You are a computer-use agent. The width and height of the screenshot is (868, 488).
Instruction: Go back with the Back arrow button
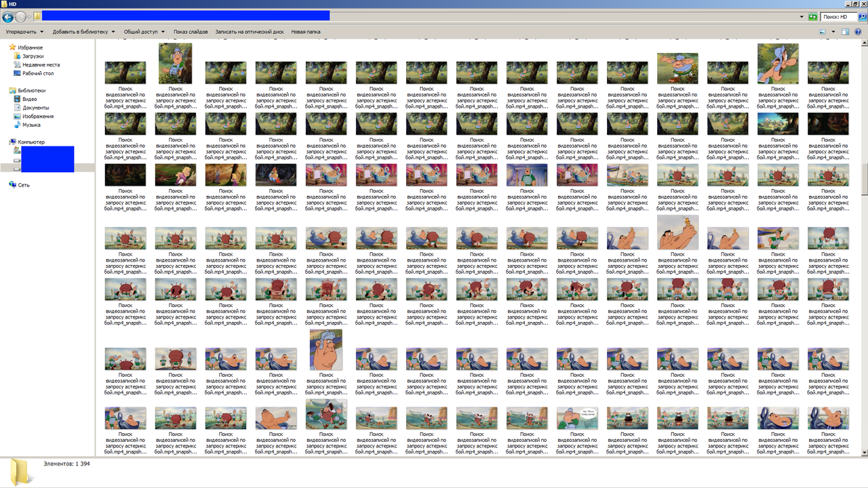pyautogui.click(x=8, y=16)
